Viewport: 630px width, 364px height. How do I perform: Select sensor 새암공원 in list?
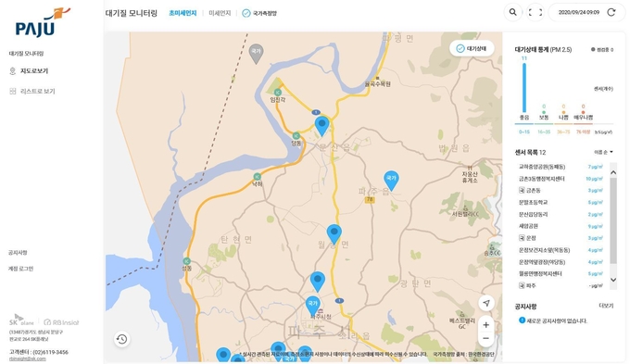pos(561,226)
